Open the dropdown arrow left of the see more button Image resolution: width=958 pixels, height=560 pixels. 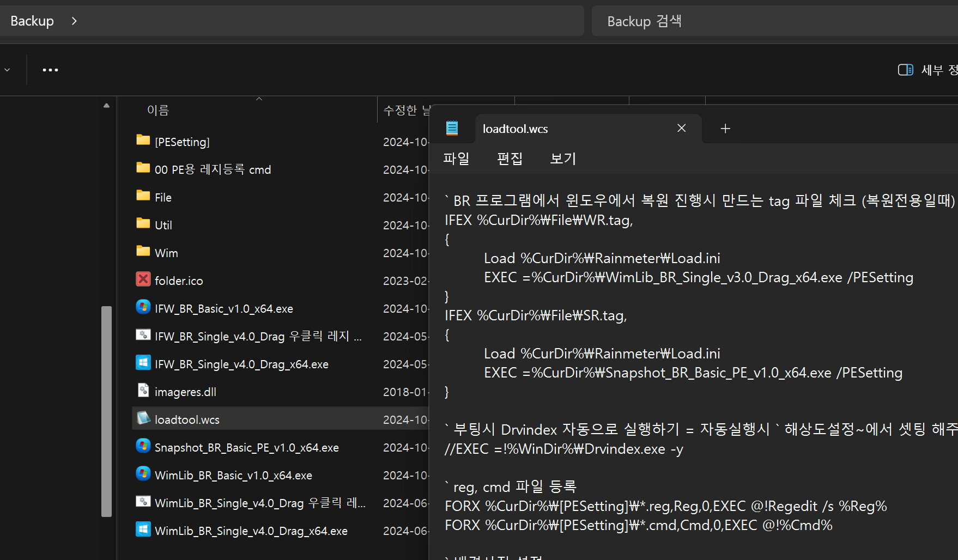point(7,70)
